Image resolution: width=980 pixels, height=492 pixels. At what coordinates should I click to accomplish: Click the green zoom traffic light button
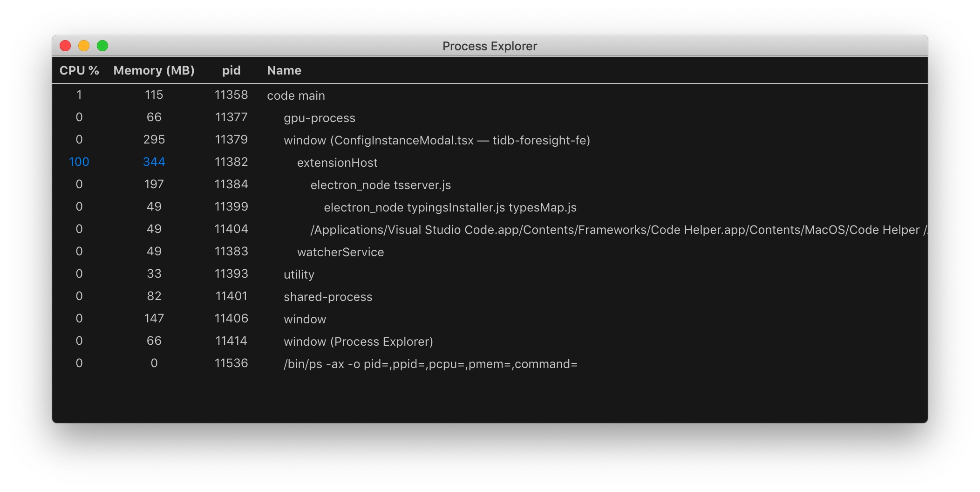click(102, 45)
